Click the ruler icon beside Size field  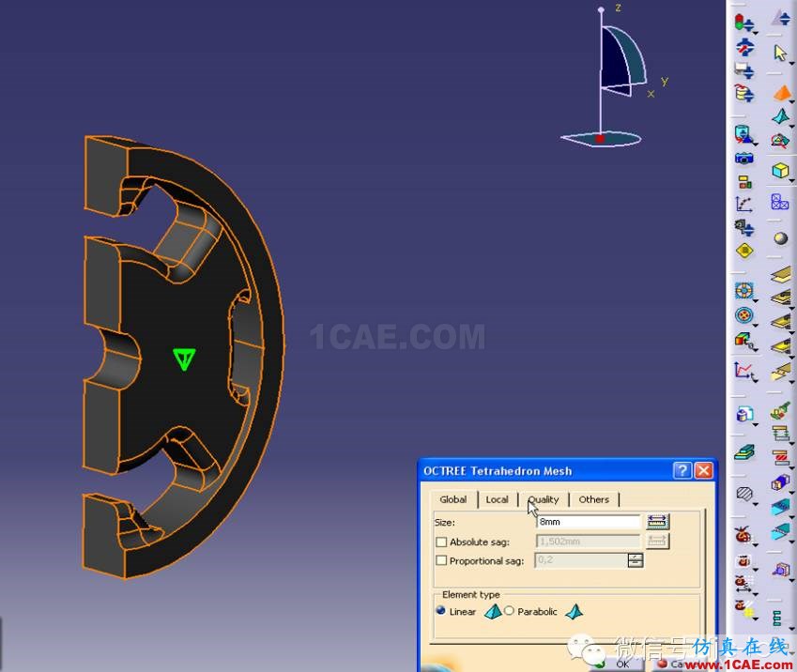click(x=657, y=522)
